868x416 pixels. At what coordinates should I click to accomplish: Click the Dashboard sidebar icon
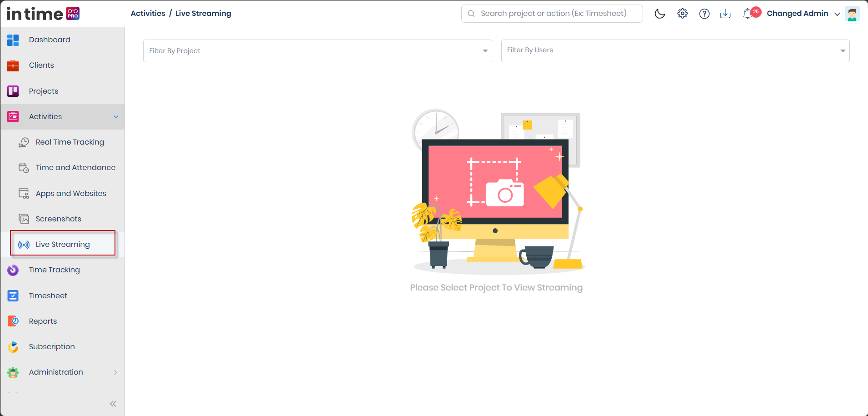(x=13, y=40)
